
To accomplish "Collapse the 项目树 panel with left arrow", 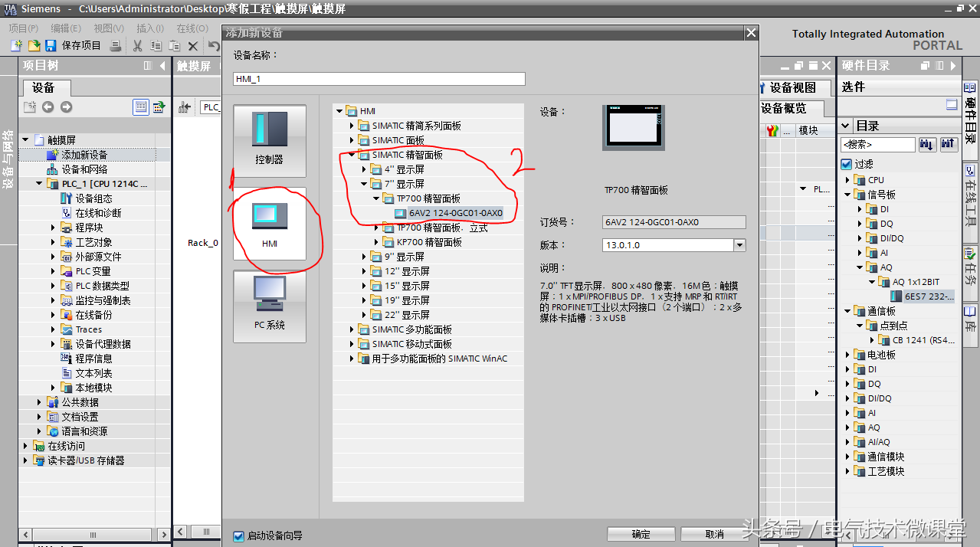I will tap(162, 66).
